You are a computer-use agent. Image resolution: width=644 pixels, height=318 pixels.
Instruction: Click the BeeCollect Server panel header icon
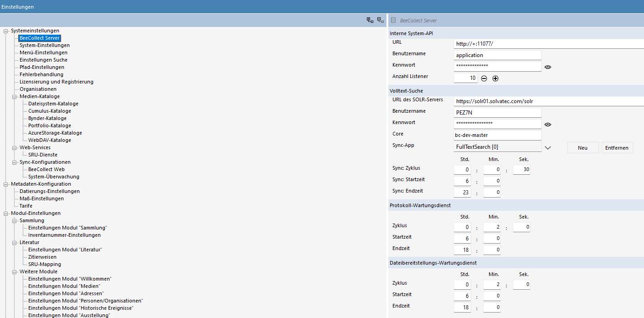pyautogui.click(x=393, y=21)
